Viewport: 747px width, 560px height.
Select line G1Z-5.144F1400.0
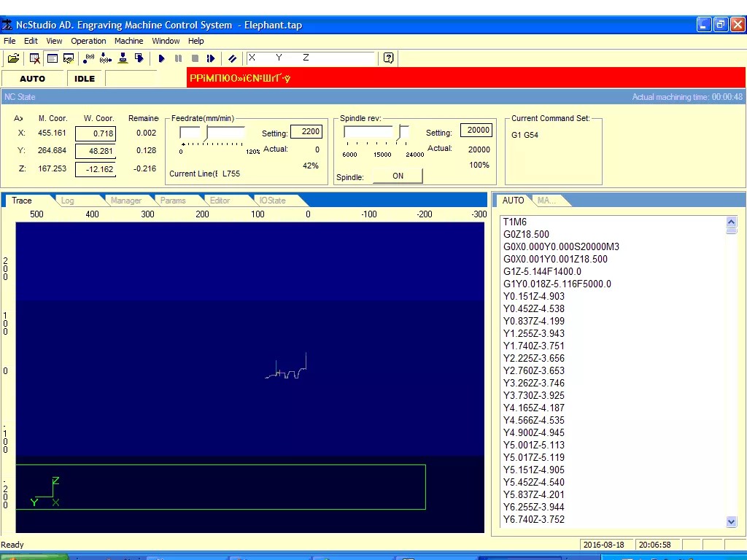tap(542, 271)
